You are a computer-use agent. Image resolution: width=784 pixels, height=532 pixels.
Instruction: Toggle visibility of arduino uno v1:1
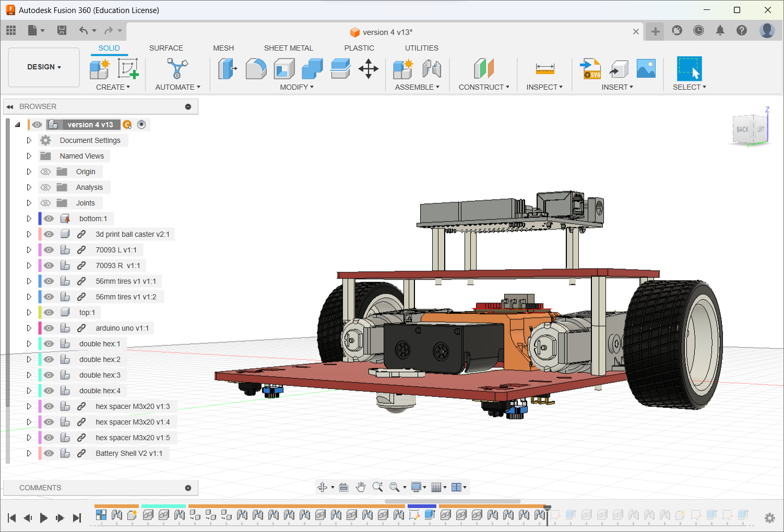(x=49, y=328)
